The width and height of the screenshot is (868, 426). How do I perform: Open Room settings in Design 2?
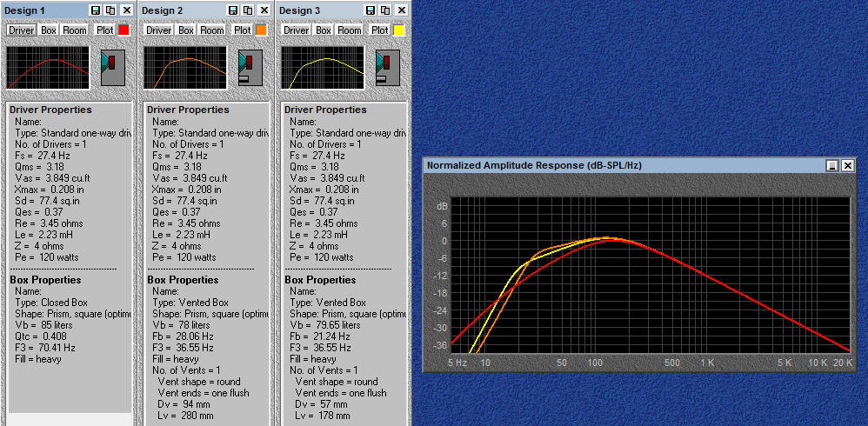tap(212, 30)
